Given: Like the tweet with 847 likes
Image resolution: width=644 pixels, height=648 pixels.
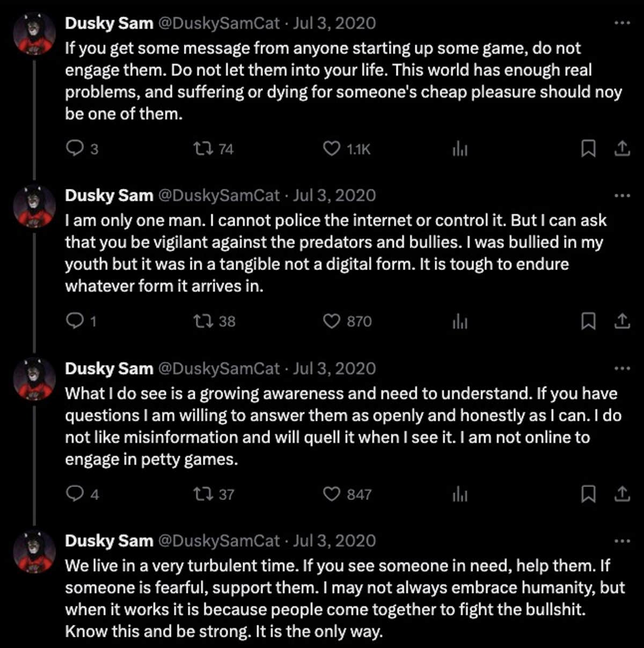Looking at the screenshot, I should (331, 494).
